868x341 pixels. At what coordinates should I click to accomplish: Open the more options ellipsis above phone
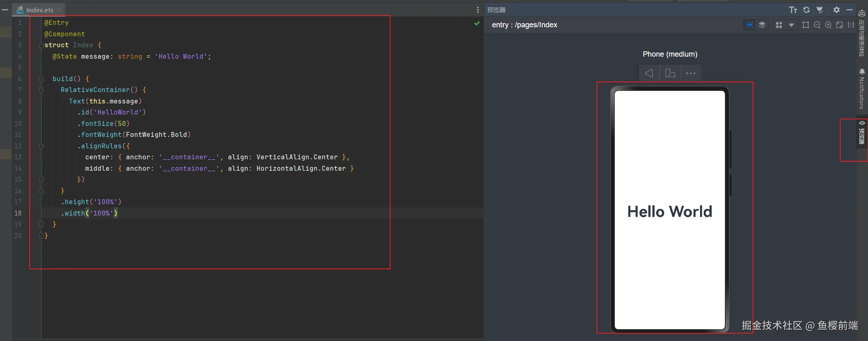[x=691, y=73]
